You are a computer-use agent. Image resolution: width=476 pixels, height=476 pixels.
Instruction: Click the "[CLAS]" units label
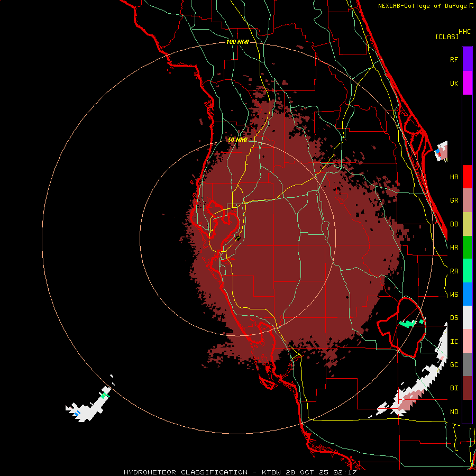[446, 36]
